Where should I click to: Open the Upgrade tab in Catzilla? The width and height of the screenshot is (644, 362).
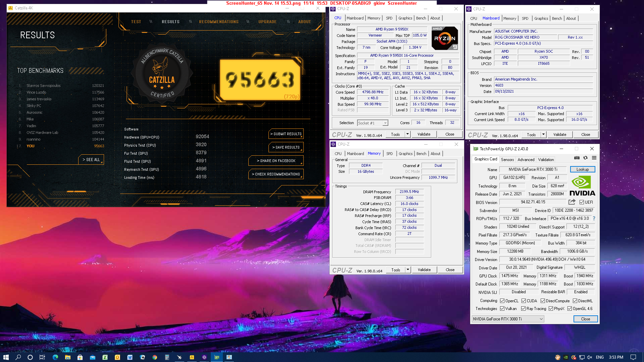pyautogui.click(x=267, y=22)
